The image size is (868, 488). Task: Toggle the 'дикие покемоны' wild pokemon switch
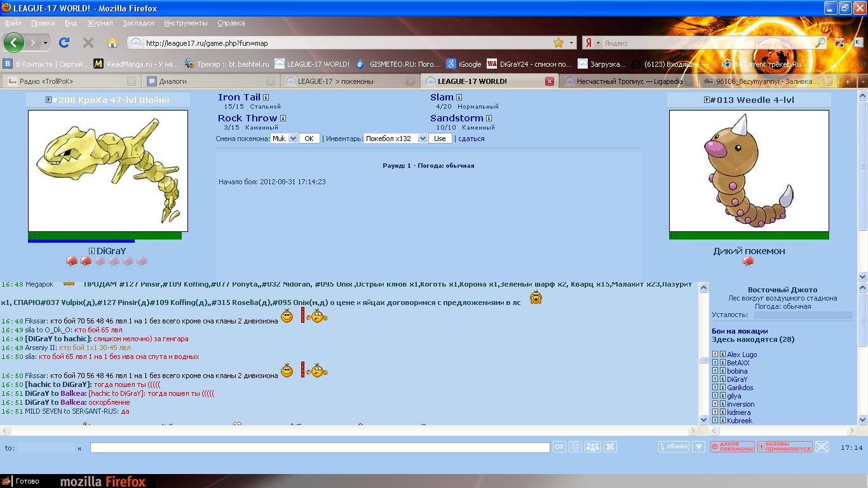click(x=732, y=447)
